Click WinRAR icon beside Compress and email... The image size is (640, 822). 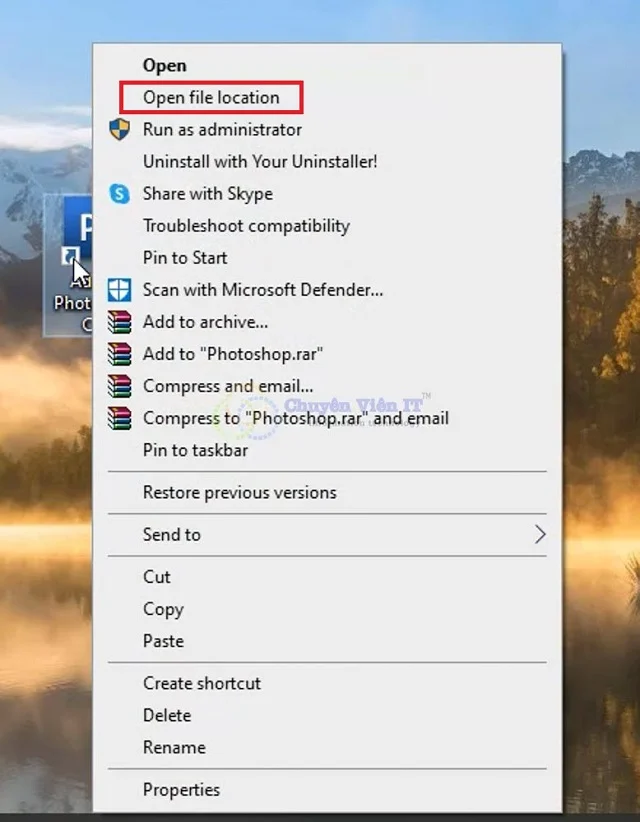tap(120, 386)
